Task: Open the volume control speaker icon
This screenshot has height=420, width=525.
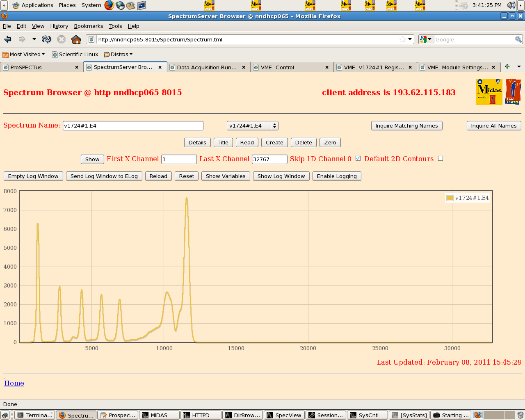Action: coord(511,5)
